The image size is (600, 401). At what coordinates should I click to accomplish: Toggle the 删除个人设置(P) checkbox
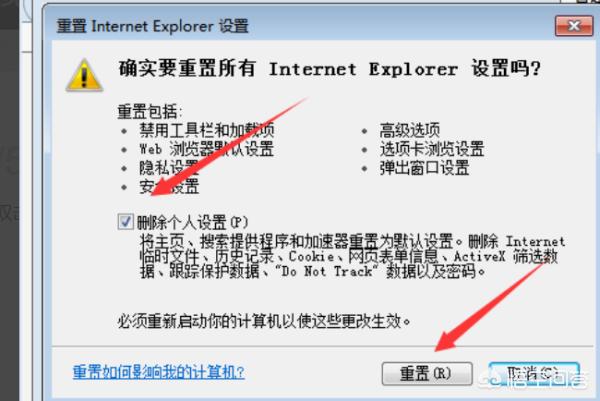(x=125, y=222)
